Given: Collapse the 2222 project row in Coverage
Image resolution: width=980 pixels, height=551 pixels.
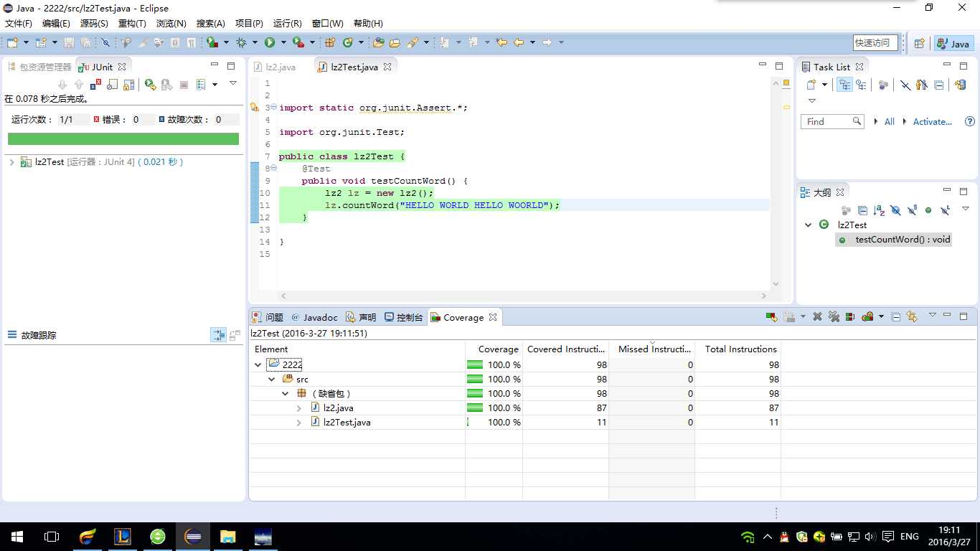Looking at the screenshot, I should click(x=258, y=364).
